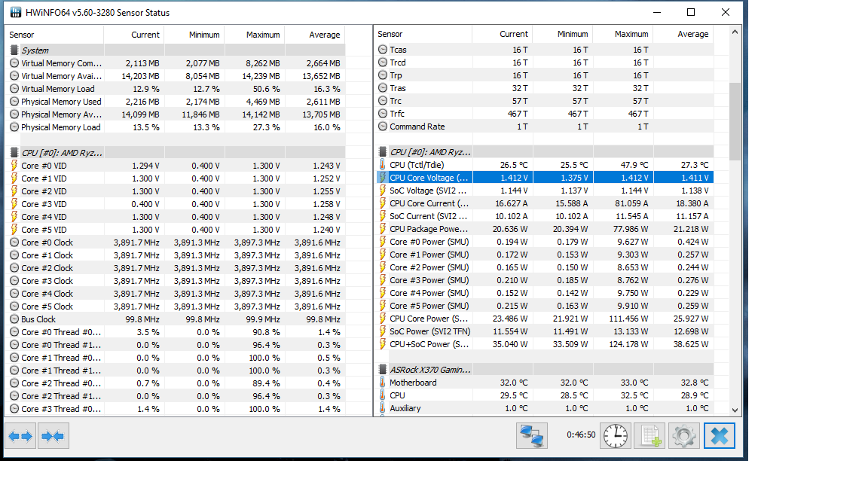Click the circle icon beside Tcas

point(383,49)
